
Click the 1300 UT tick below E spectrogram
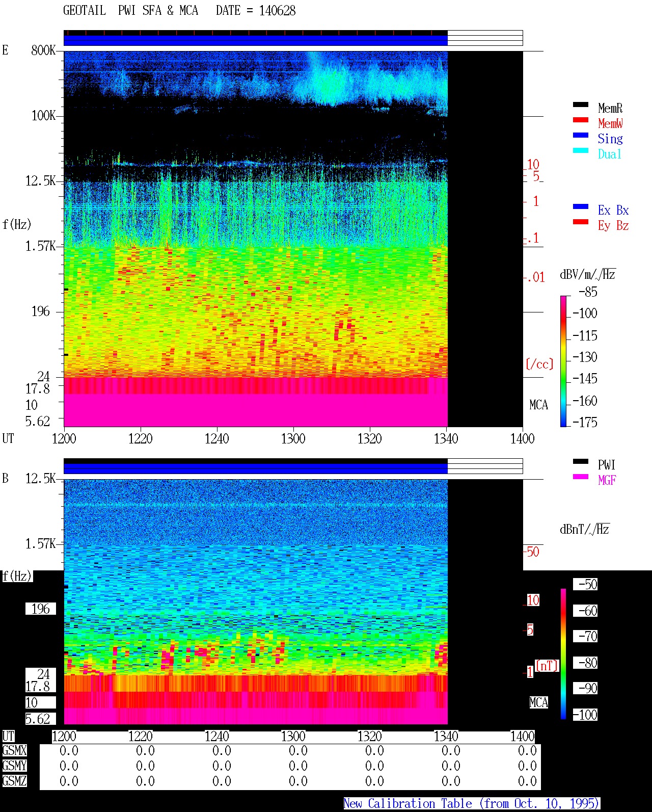pos(293,438)
